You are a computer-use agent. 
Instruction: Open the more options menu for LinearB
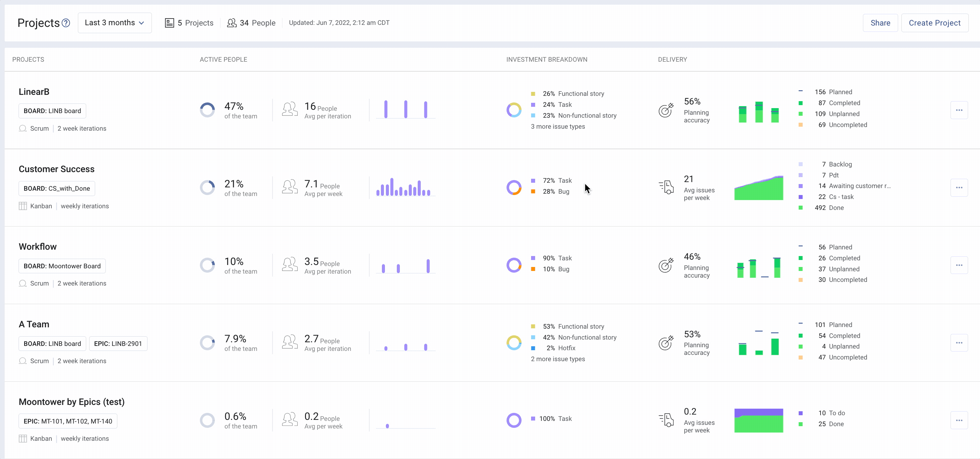pyautogui.click(x=959, y=110)
